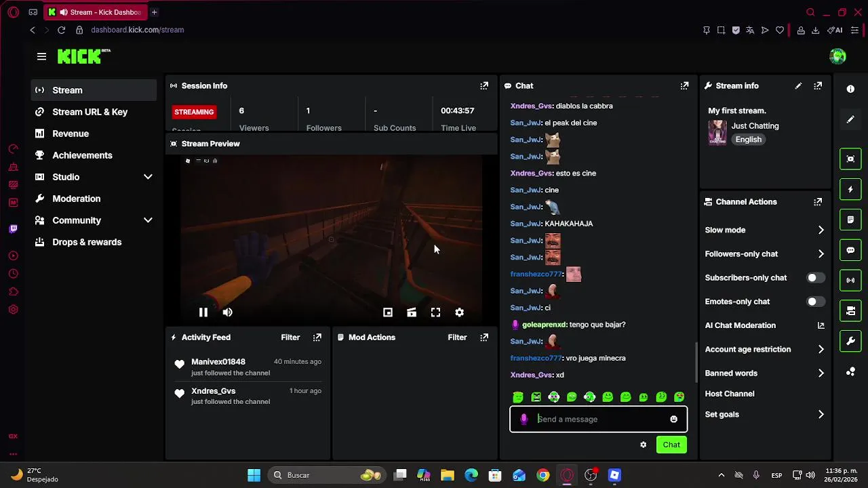Open Google Chrome from taskbar
Image resolution: width=868 pixels, height=488 pixels.
(x=542, y=475)
